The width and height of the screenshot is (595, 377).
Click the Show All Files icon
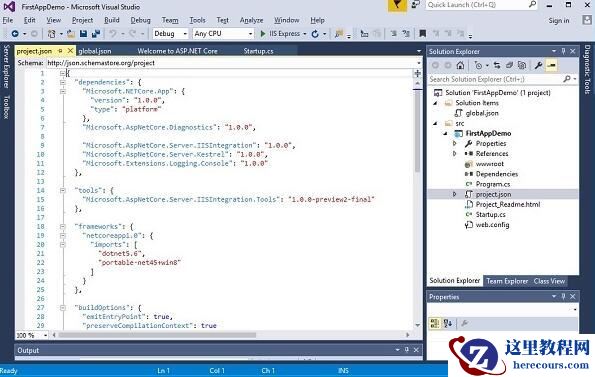coord(522,65)
